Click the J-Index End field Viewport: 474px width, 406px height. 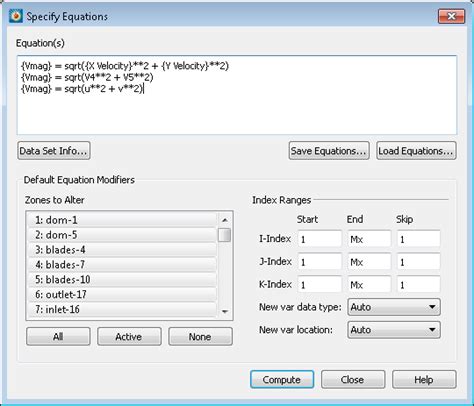[x=369, y=262]
